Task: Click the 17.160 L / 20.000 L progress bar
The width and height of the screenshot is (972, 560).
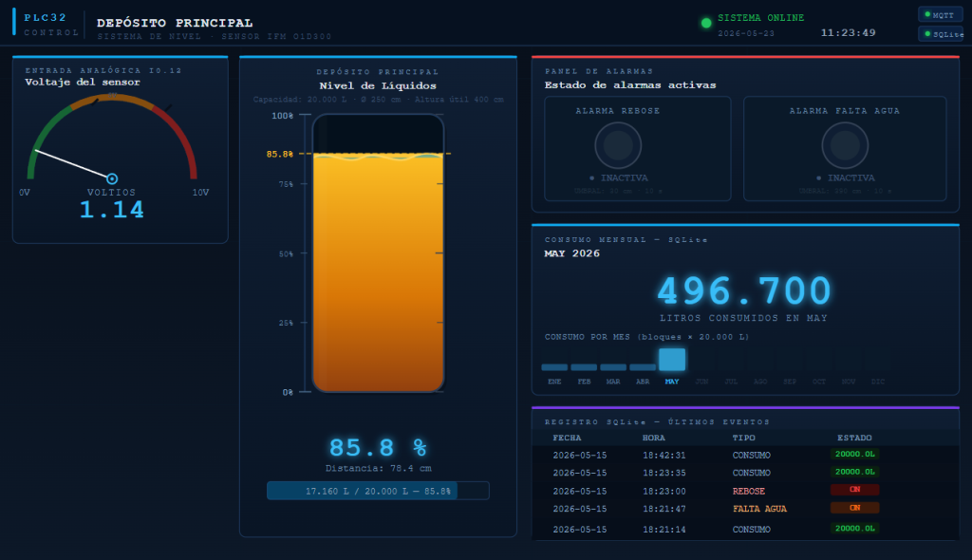Action: tap(378, 491)
